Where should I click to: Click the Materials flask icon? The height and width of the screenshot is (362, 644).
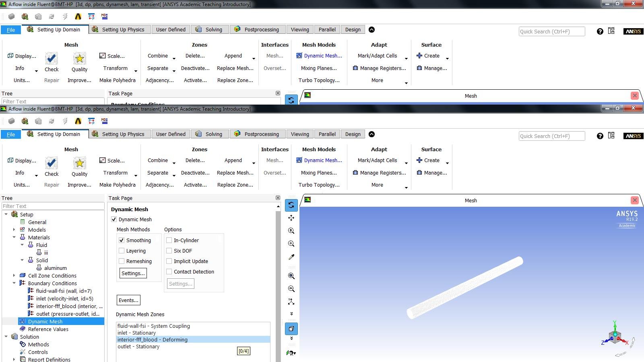[x=23, y=237]
